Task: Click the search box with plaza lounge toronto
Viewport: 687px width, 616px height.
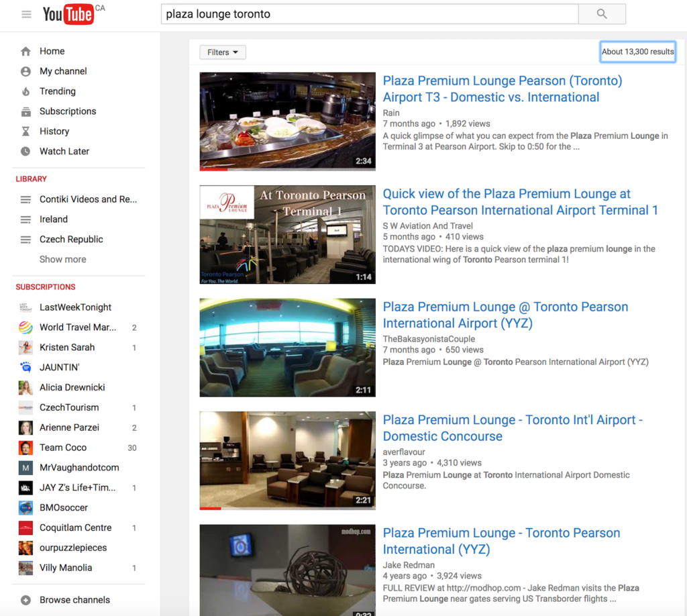Action: click(370, 14)
